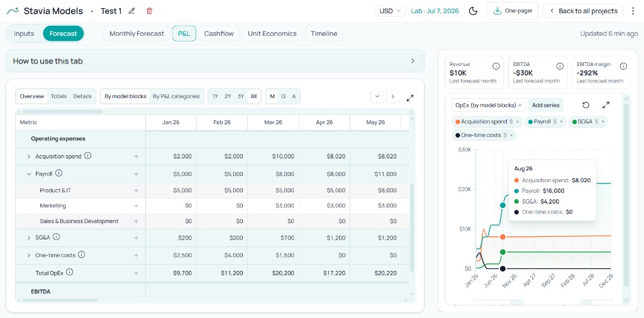Select the Forecast mode toggle
This screenshot has height=318, width=644.
pos(64,34)
